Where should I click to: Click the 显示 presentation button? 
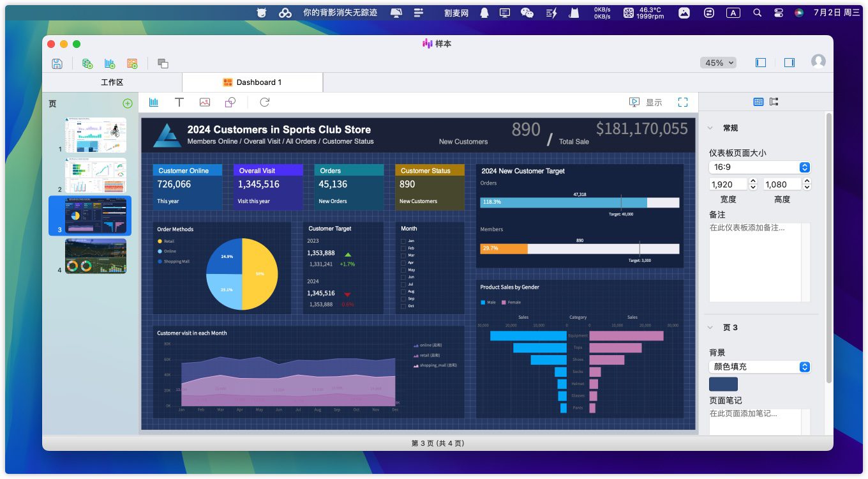pos(645,102)
